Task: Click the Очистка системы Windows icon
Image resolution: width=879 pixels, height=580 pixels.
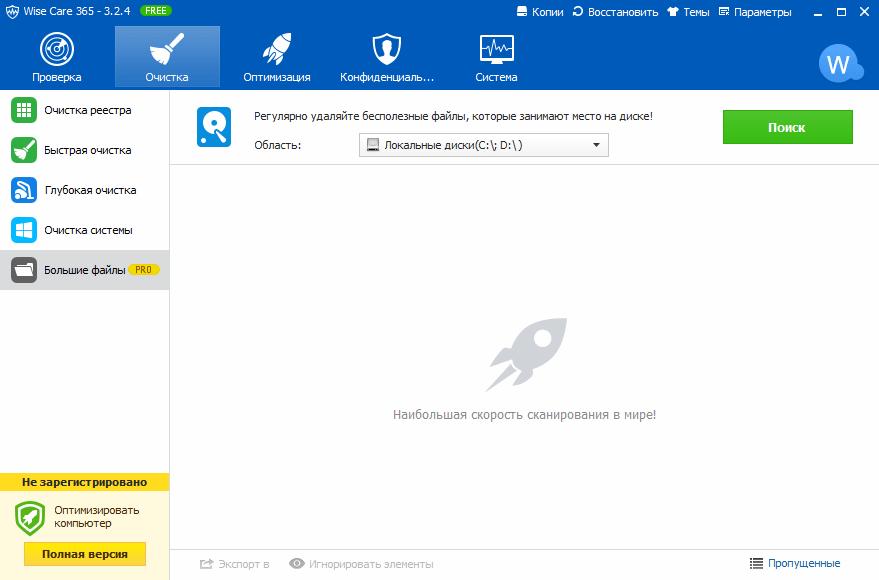Action: pyautogui.click(x=24, y=230)
